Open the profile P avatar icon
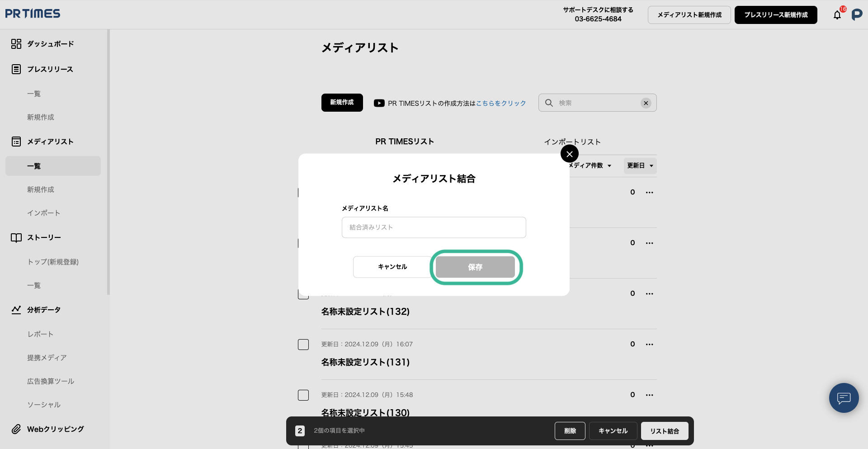This screenshot has height=449, width=868. 857,15
